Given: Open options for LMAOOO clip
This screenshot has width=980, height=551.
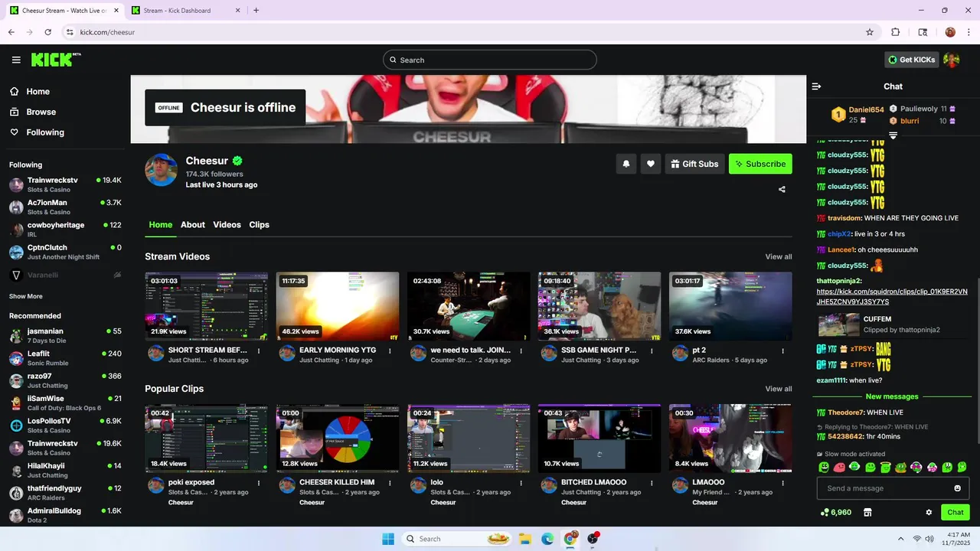Looking at the screenshot, I should pyautogui.click(x=782, y=483).
